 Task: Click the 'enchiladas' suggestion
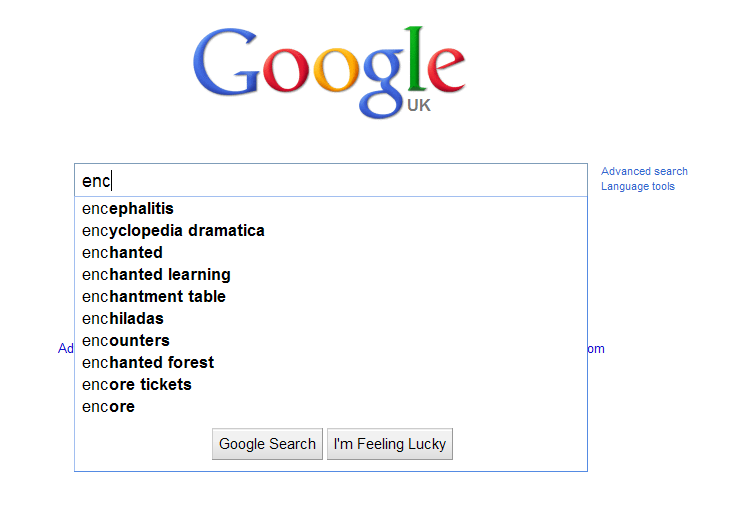point(123,319)
